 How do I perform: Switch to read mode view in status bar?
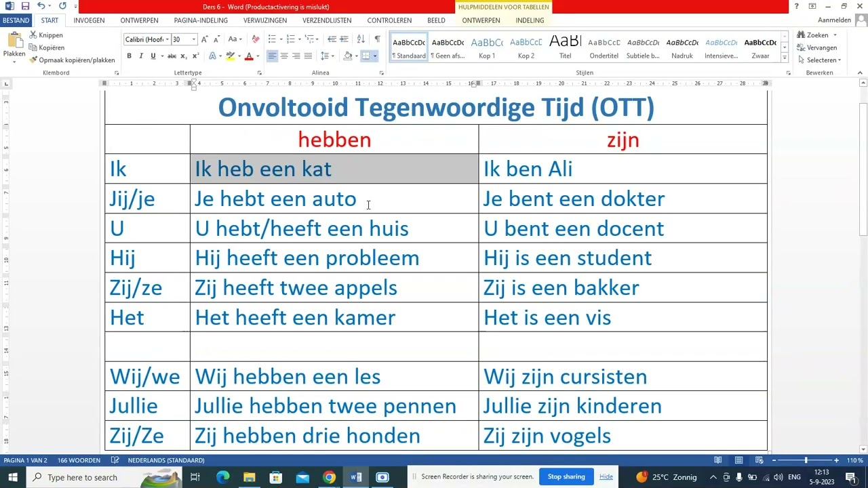717,460
